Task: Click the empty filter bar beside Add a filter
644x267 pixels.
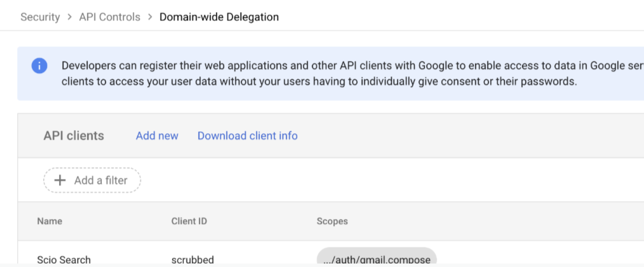Action: coord(356,180)
